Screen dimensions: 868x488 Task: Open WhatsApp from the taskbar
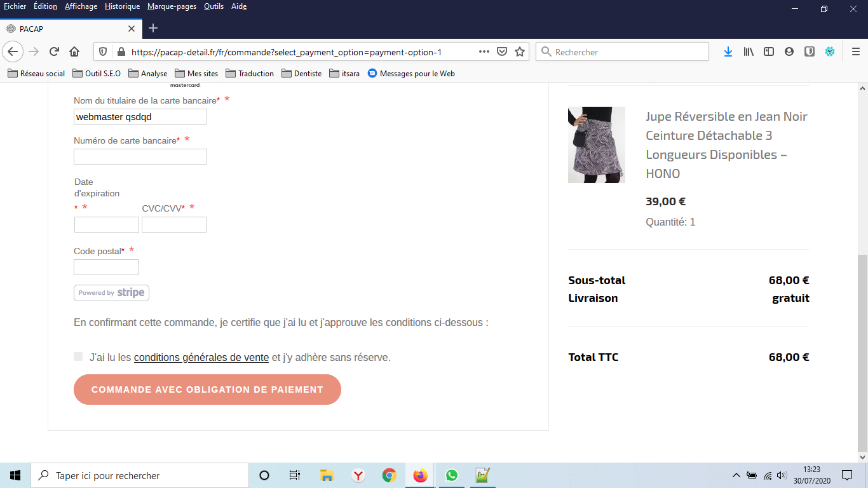point(451,475)
